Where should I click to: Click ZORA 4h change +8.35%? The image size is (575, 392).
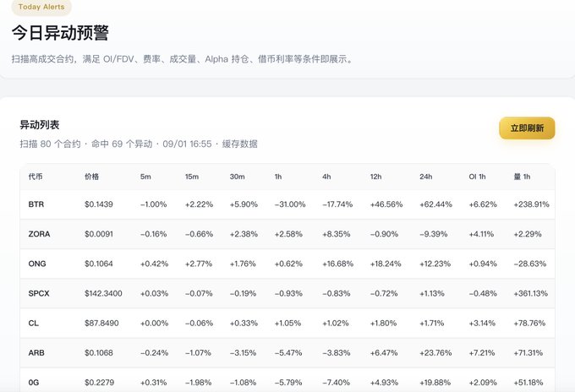click(x=337, y=234)
